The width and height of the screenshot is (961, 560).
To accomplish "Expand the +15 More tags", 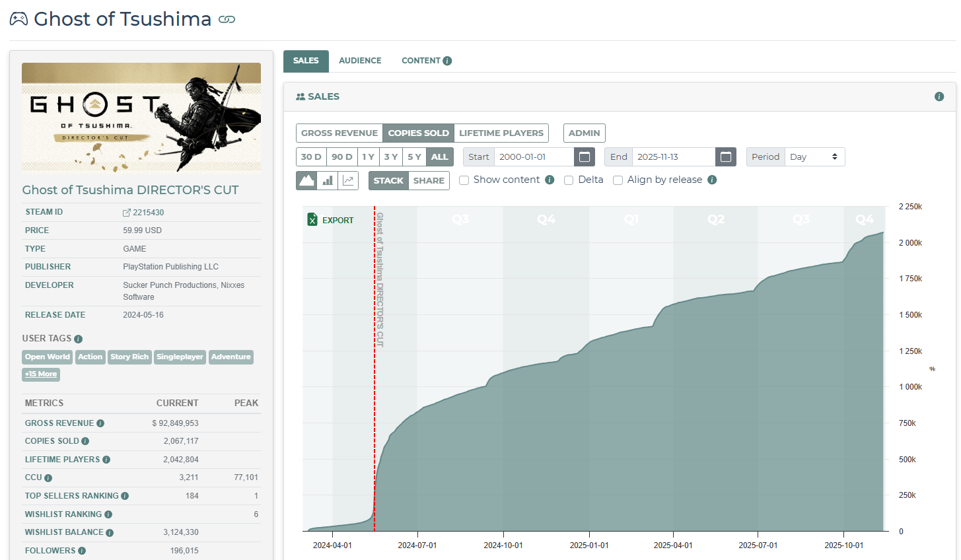I will click(41, 374).
